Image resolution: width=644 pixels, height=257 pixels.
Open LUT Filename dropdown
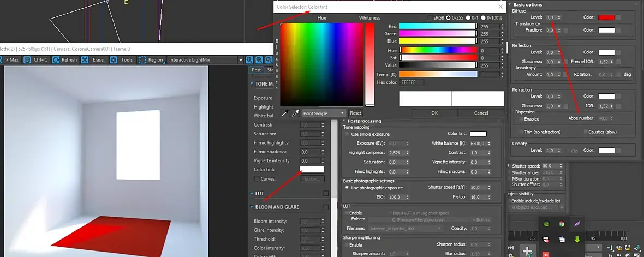pos(405,228)
